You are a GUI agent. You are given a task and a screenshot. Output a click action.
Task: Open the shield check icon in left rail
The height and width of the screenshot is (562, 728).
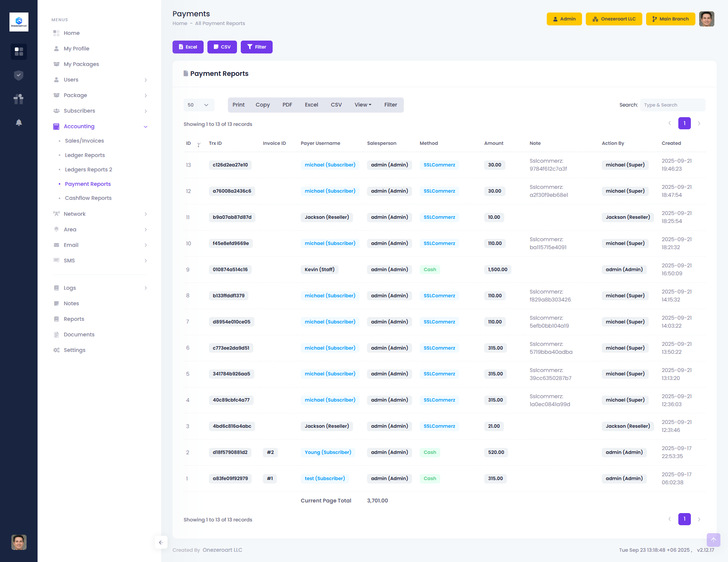pos(19,75)
